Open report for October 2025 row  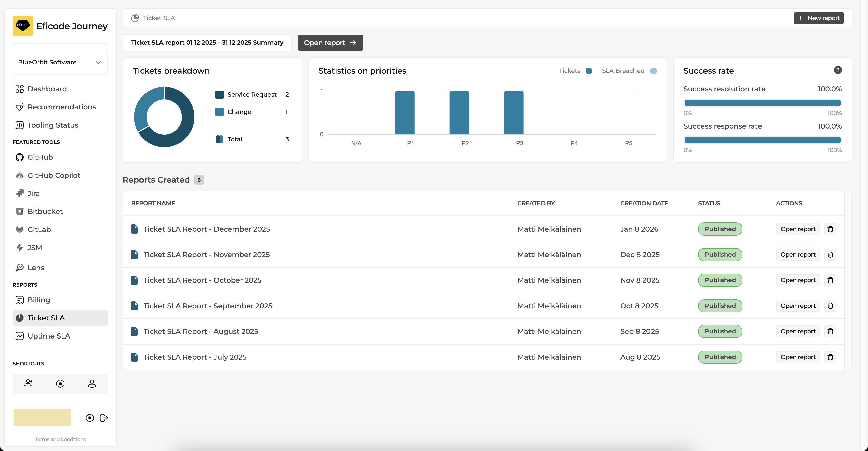798,280
